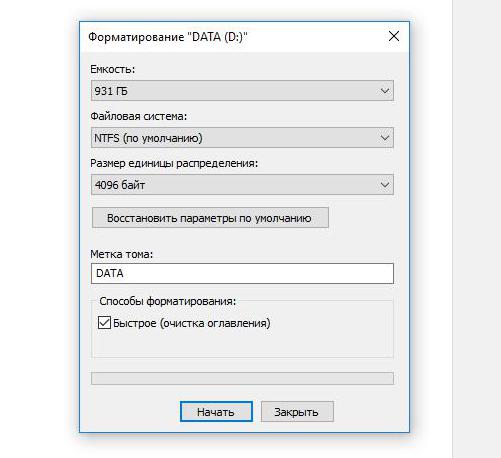Expand the Емкость dropdown arrow
The width and height of the screenshot is (501, 458).
tap(385, 91)
